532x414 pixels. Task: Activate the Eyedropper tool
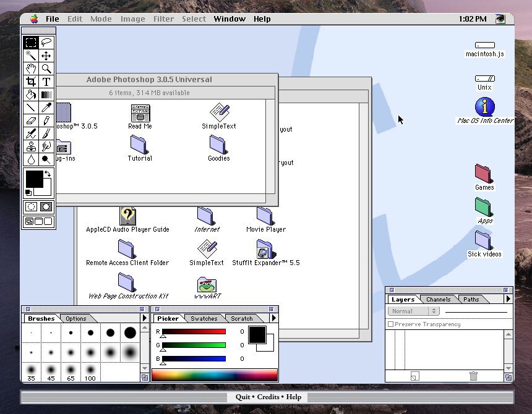point(46,108)
